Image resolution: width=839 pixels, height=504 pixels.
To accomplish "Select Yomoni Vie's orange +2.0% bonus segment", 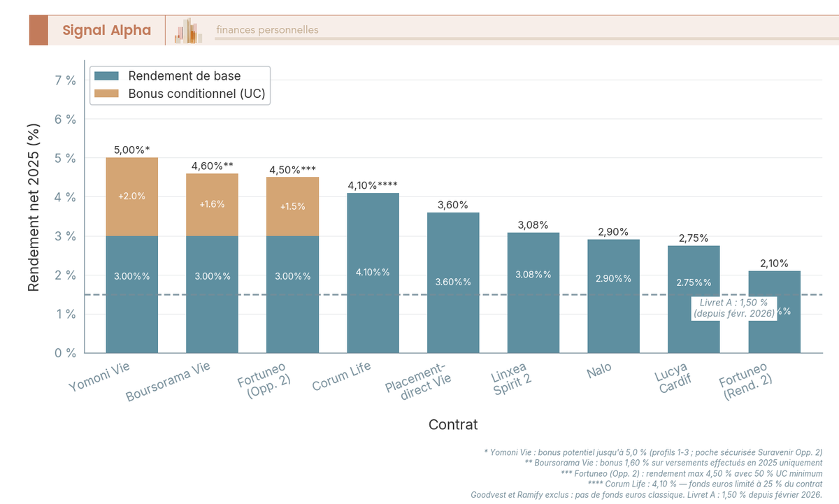I will click(131, 196).
